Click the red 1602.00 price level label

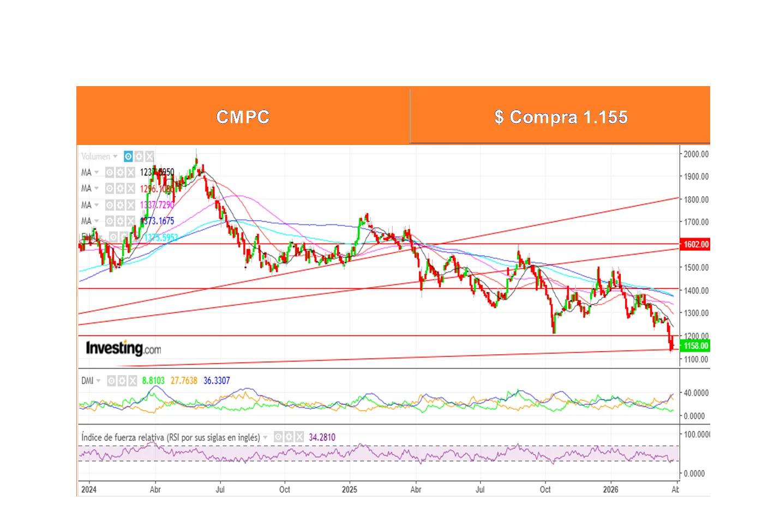point(695,244)
